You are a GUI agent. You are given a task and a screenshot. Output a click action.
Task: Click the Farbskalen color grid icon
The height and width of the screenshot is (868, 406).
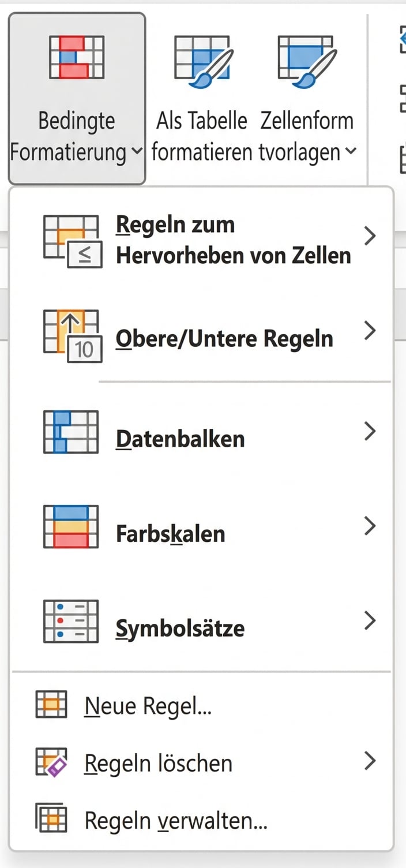click(70, 526)
